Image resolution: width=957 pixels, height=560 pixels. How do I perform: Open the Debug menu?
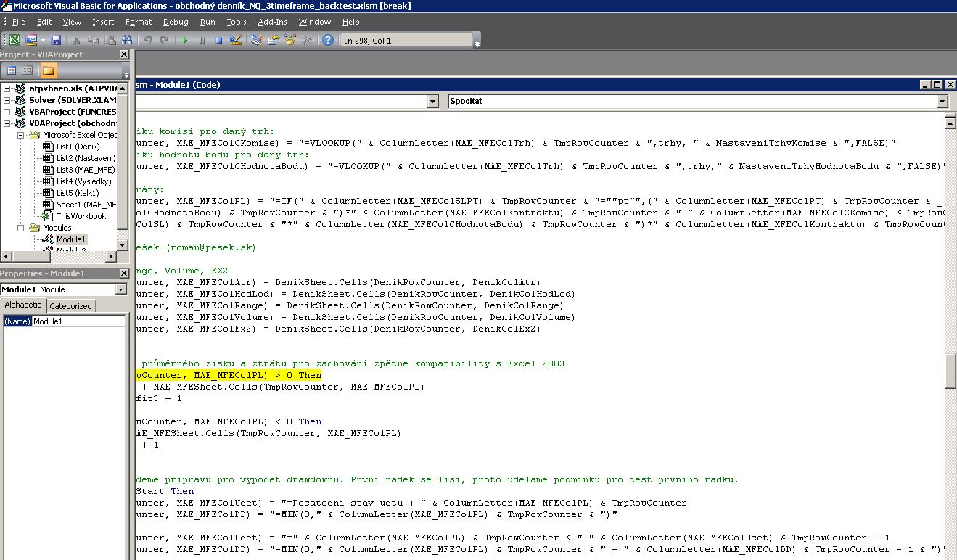(176, 22)
